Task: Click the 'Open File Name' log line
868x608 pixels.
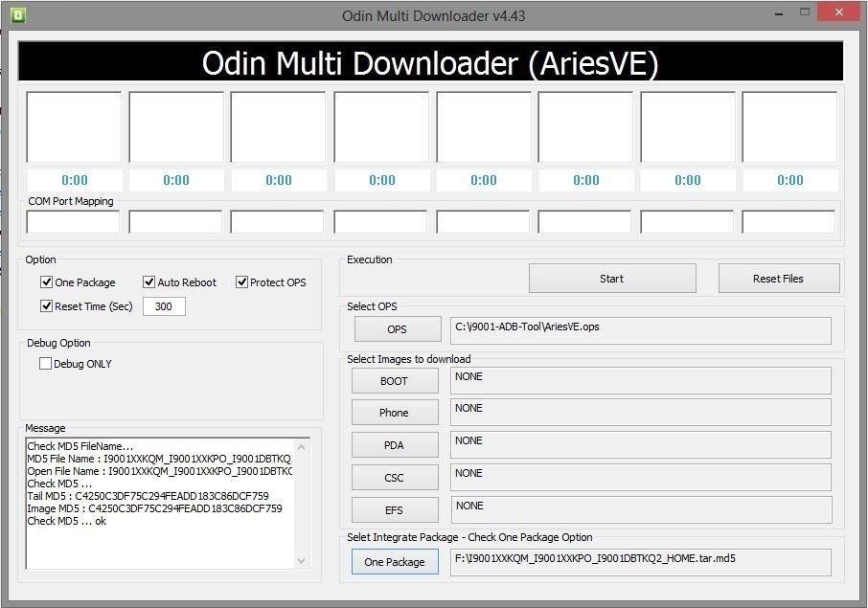Action: tap(159, 471)
